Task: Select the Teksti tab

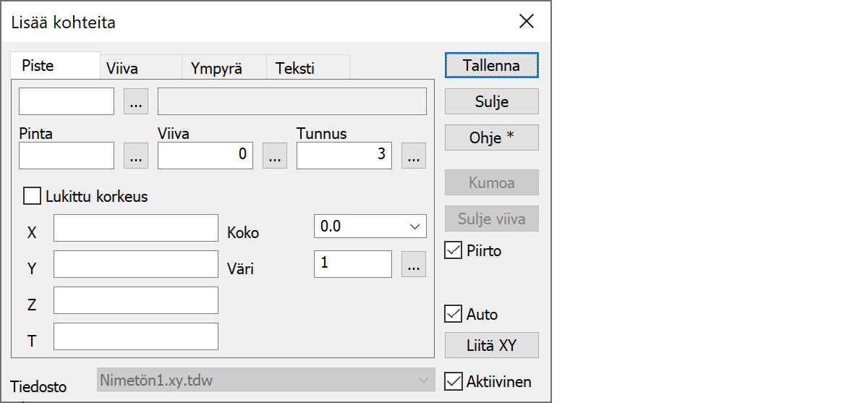Action: 295,69
